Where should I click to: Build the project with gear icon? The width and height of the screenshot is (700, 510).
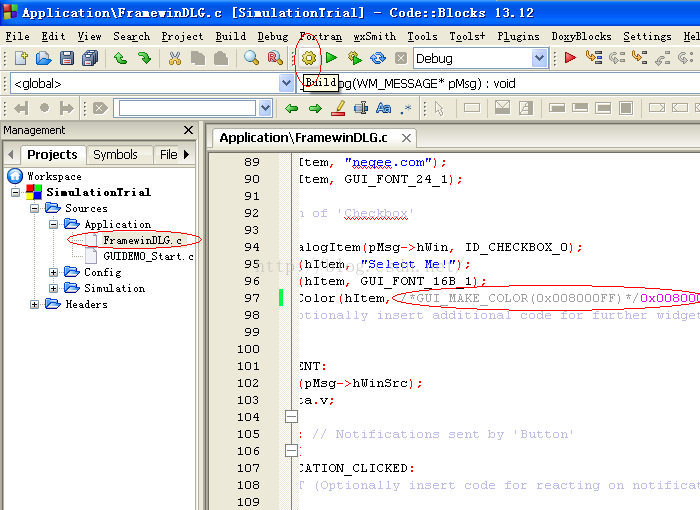(x=308, y=58)
